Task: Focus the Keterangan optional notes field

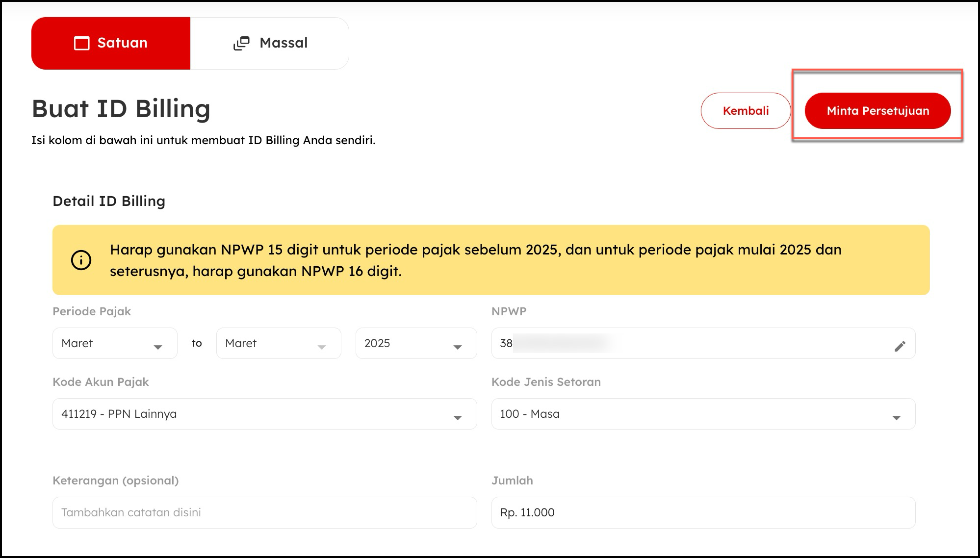Action: [x=264, y=512]
